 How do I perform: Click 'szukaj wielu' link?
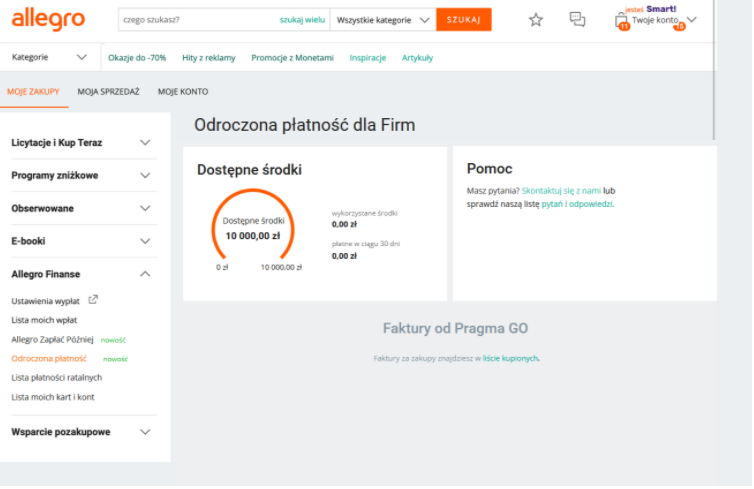click(302, 20)
